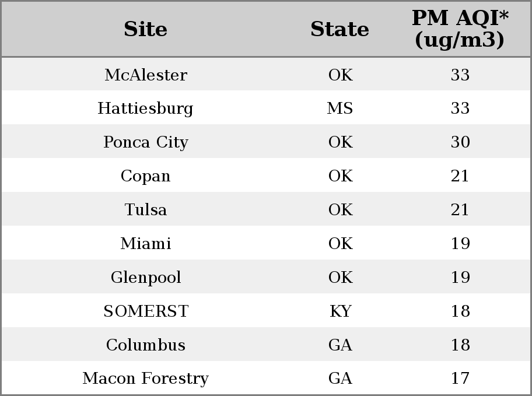Select the Miami site cell
The height and width of the screenshot is (396, 532).
146,243
